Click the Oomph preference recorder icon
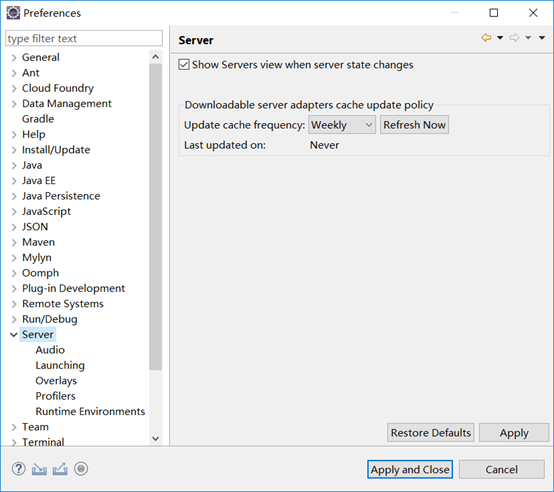The height and width of the screenshot is (492, 554). tap(81, 469)
